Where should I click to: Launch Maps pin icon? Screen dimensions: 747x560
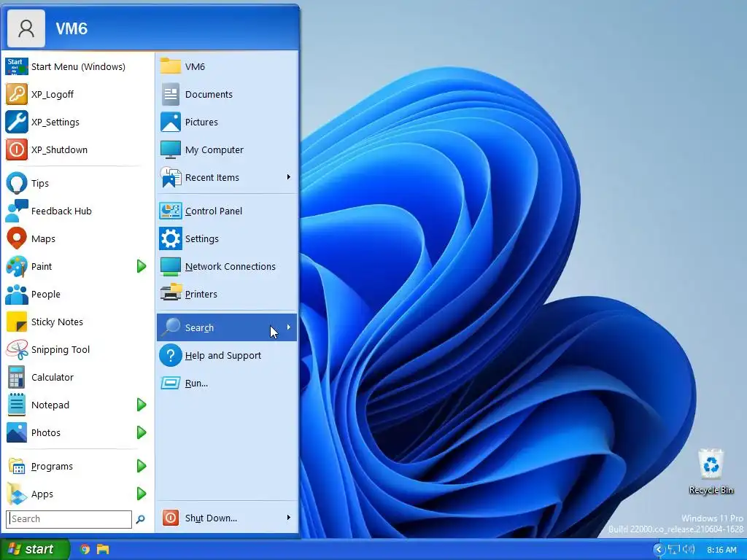tap(17, 238)
